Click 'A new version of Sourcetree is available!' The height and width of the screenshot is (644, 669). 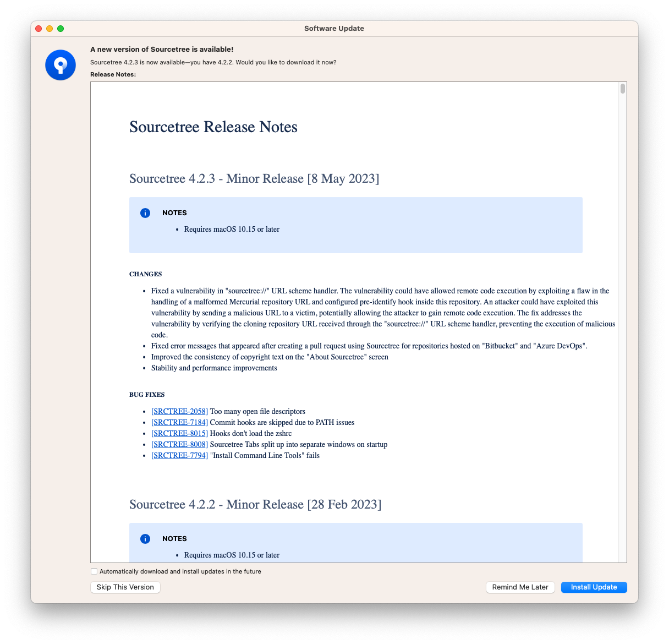click(x=162, y=50)
